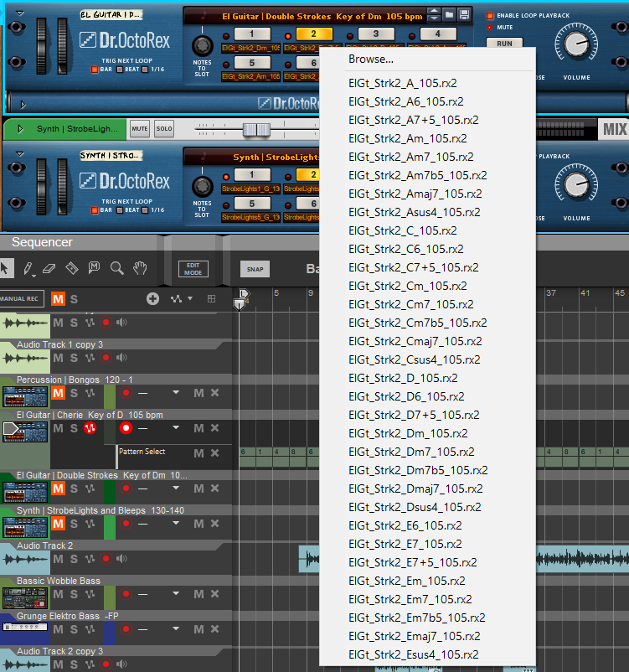
Task: Click the Bassic Wobble Bass device icon
Action: coord(25,598)
